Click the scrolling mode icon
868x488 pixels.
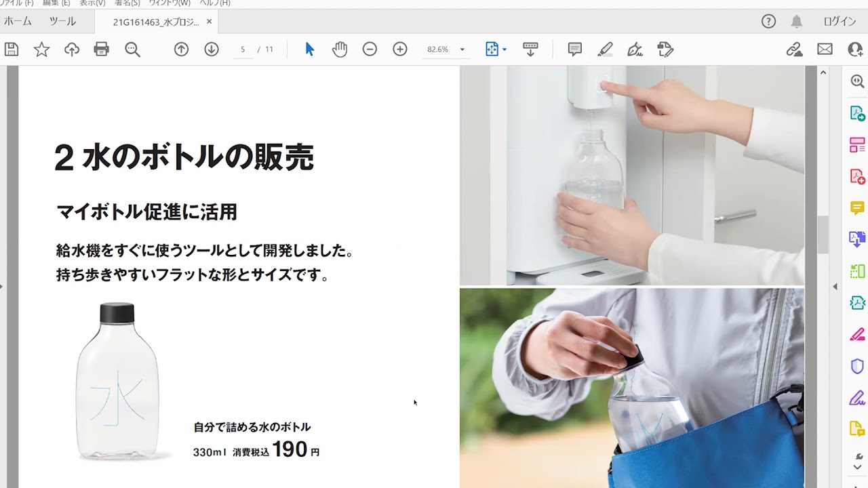tap(530, 49)
